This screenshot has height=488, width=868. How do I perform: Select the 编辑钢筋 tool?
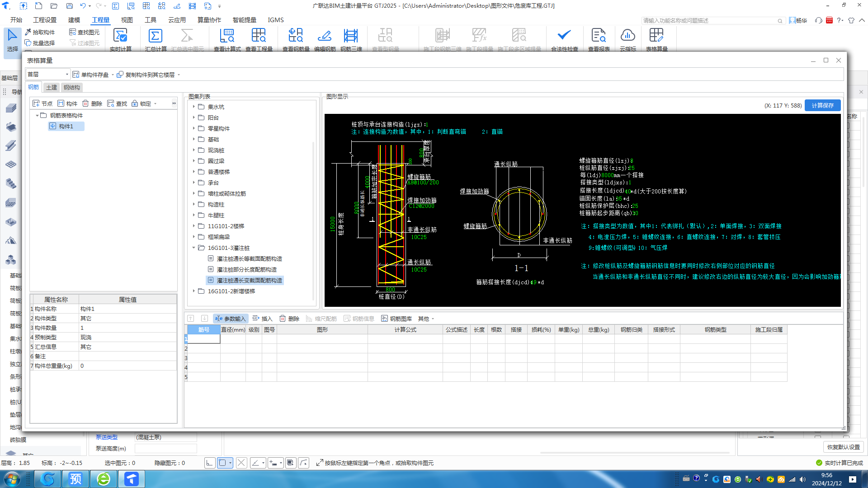325,40
